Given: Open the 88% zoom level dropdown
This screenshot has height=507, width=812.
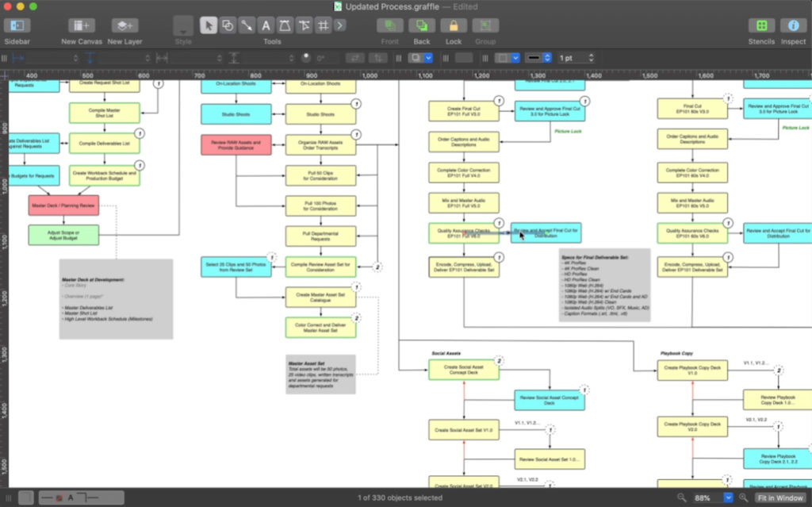Looking at the screenshot, I should 728,497.
